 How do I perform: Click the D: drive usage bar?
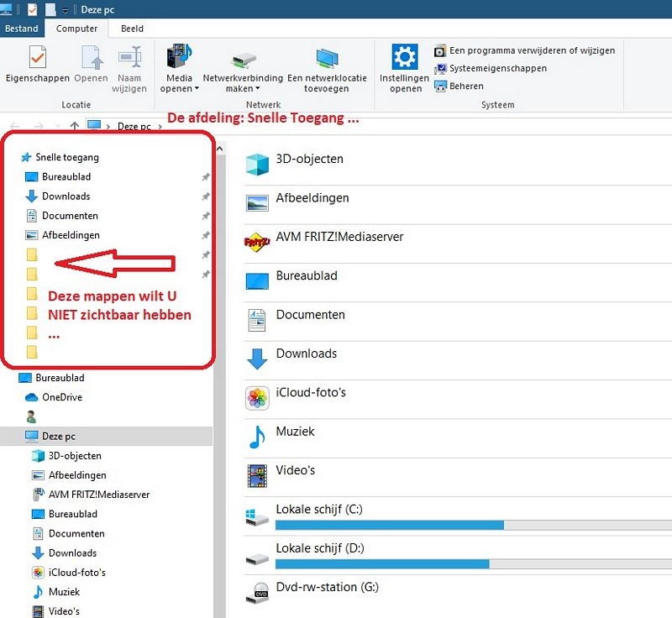[x=474, y=564]
